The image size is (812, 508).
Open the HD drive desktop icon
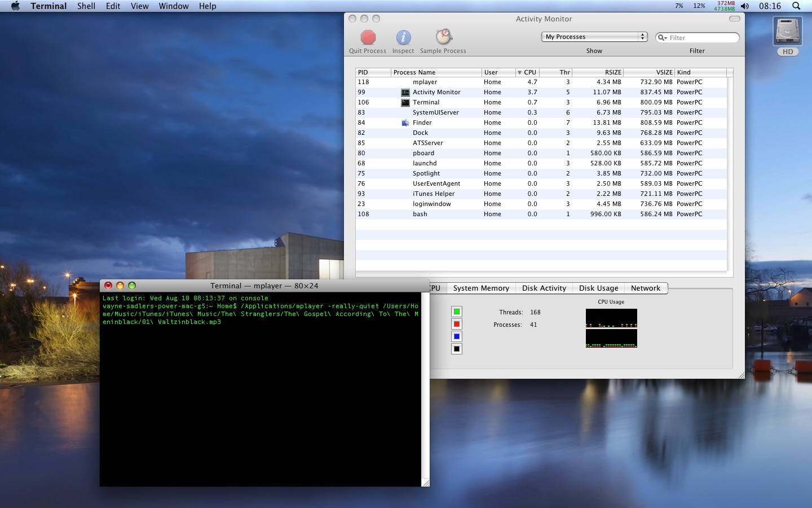coord(787,32)
